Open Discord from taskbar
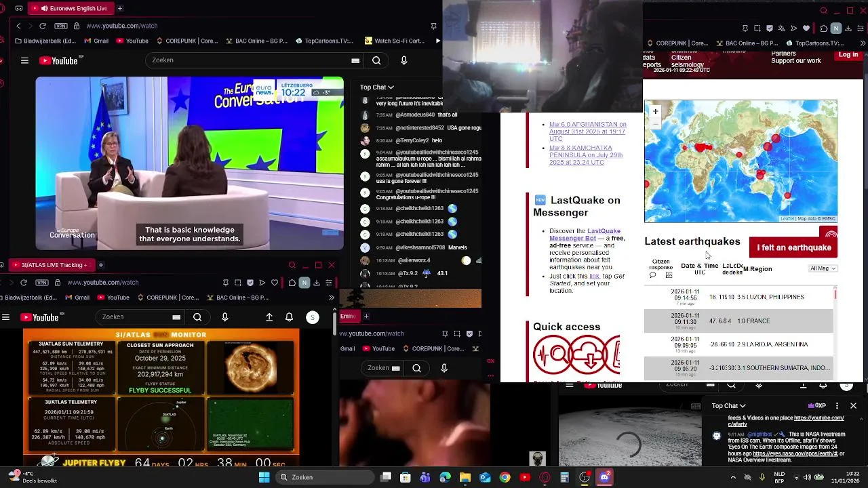 point(604,477)
